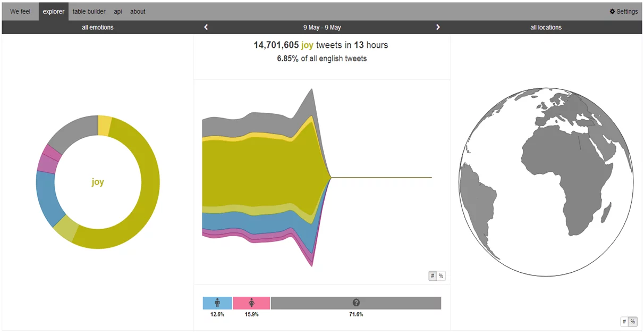The image size is (644, 334).
Task: Click the question mark unknown gender icon
Action: coord(356,302)
